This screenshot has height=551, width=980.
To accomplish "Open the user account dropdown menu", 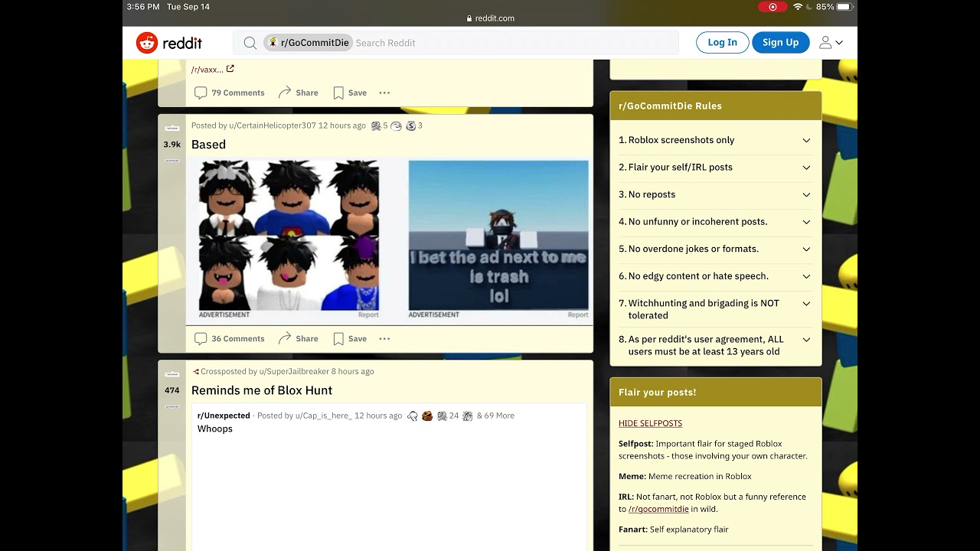I will click(x=831, y=43).
